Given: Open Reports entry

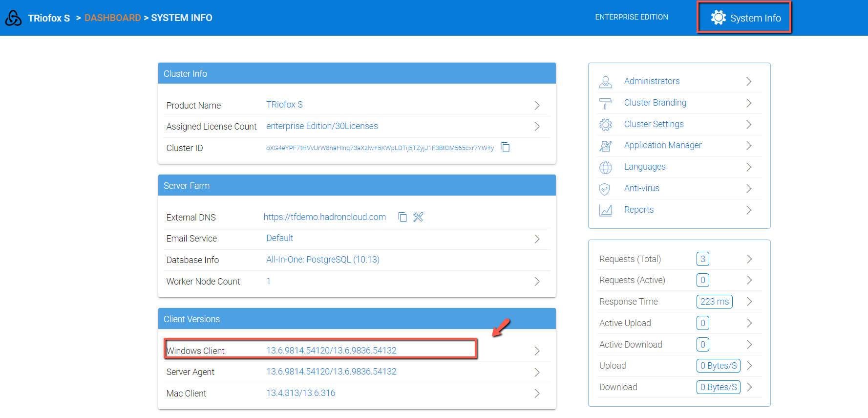Looking at the screenshot, I should [638, 210].
